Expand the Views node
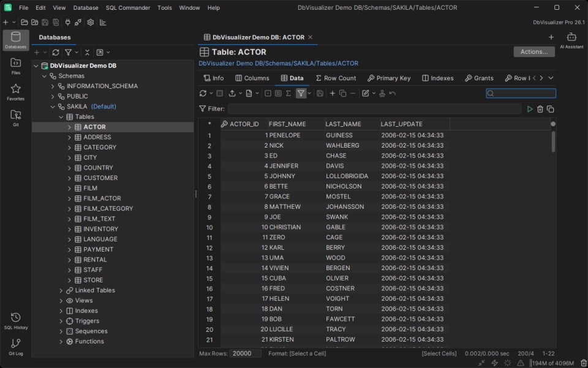 pyautogui.click(x=61, y=301)
